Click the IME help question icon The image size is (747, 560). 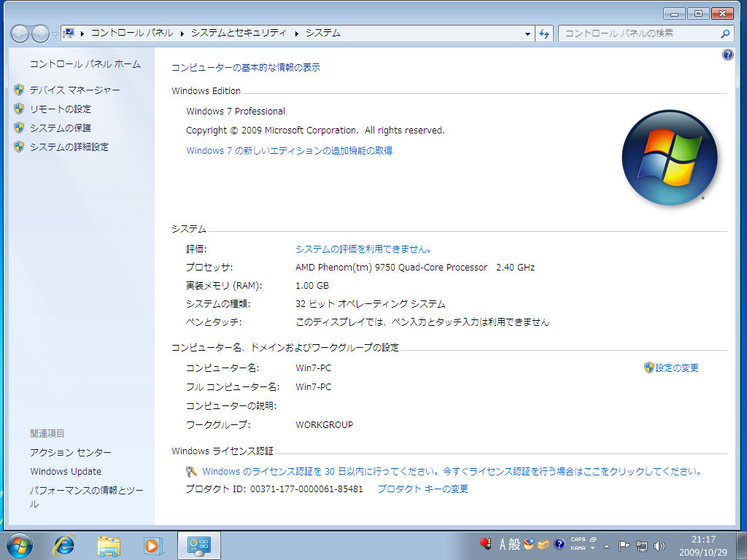[x=560, y=544]
